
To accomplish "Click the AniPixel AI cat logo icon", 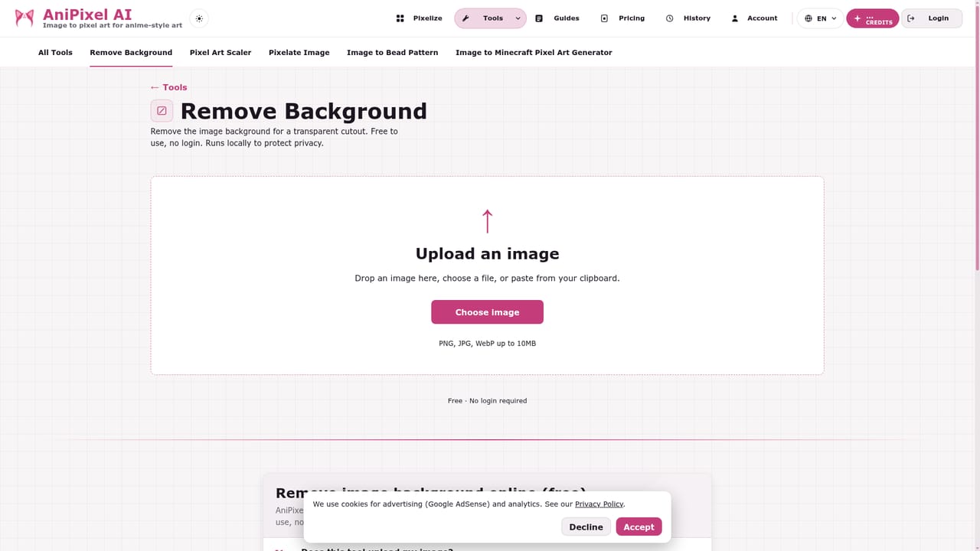I will point(24,18).
